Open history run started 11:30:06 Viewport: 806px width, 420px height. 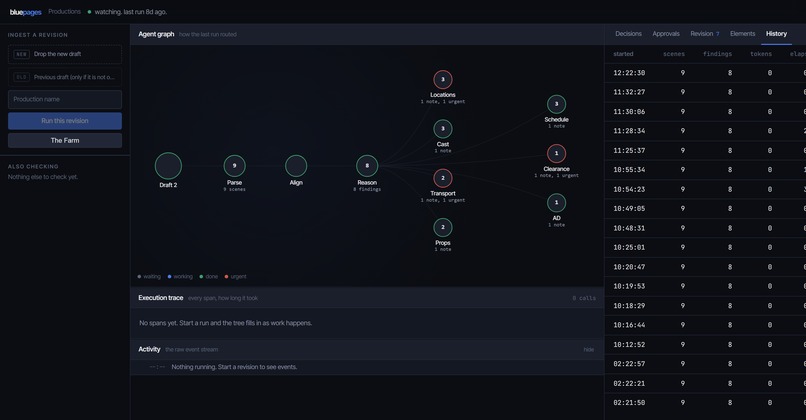705,112
